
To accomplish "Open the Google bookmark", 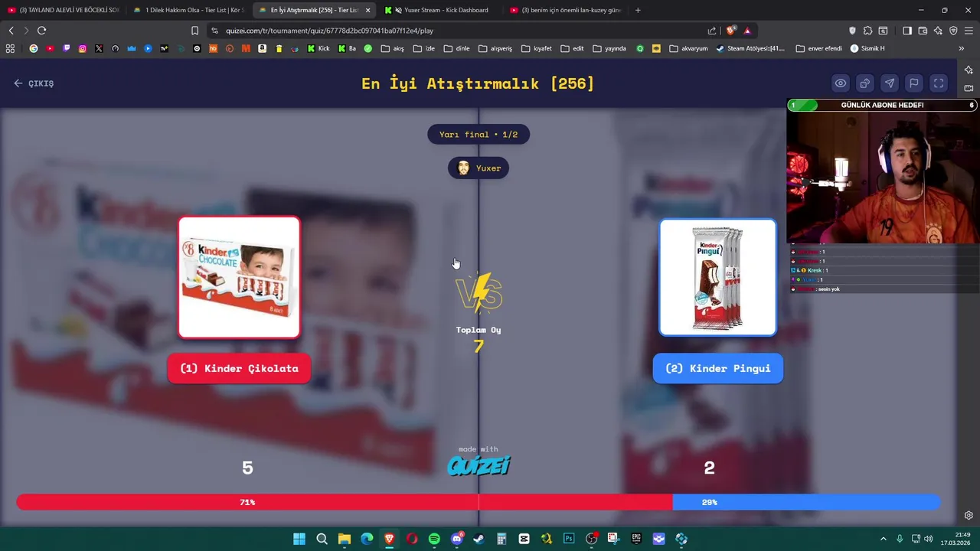I will (x=34, y=48).
